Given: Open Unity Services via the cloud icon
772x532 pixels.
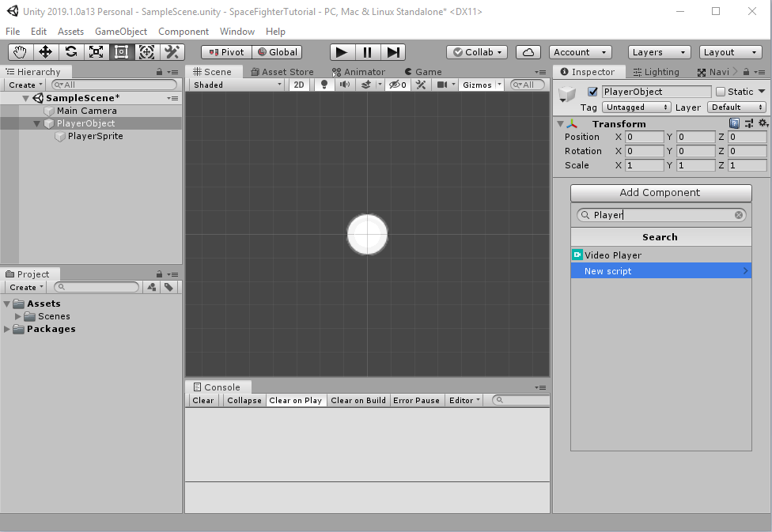Looking at the screenshot, I should pos(526,51).
